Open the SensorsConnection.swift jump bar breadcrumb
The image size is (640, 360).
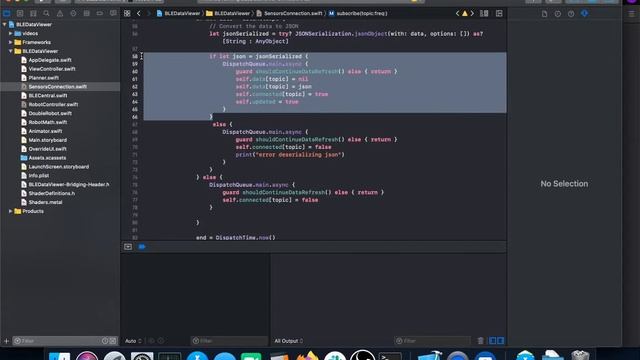[x=289, y=13]
